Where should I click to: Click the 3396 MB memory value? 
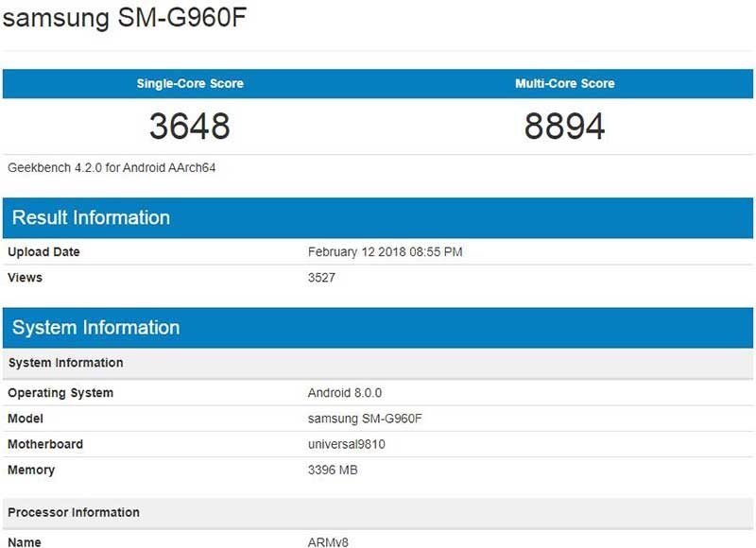(333, 470)
